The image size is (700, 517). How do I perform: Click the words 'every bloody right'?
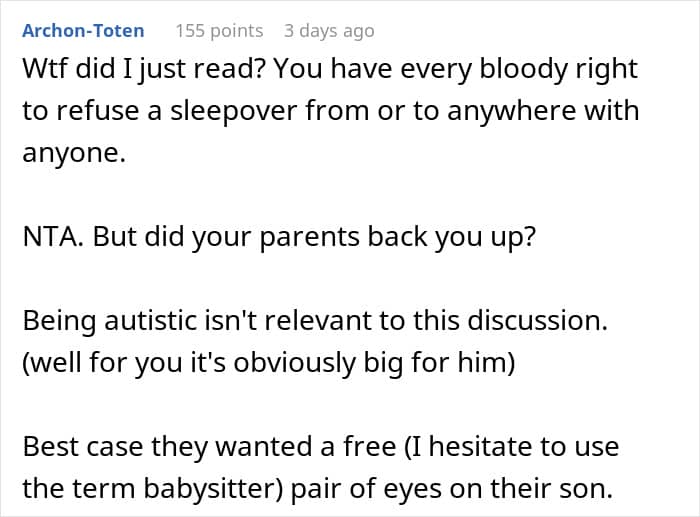518,69
